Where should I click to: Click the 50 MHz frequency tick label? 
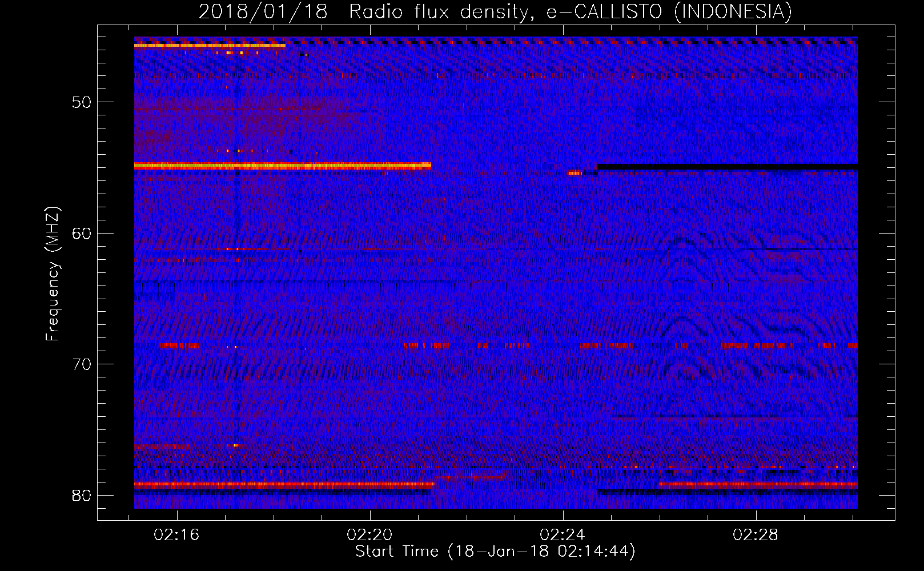tap(82, 102)
